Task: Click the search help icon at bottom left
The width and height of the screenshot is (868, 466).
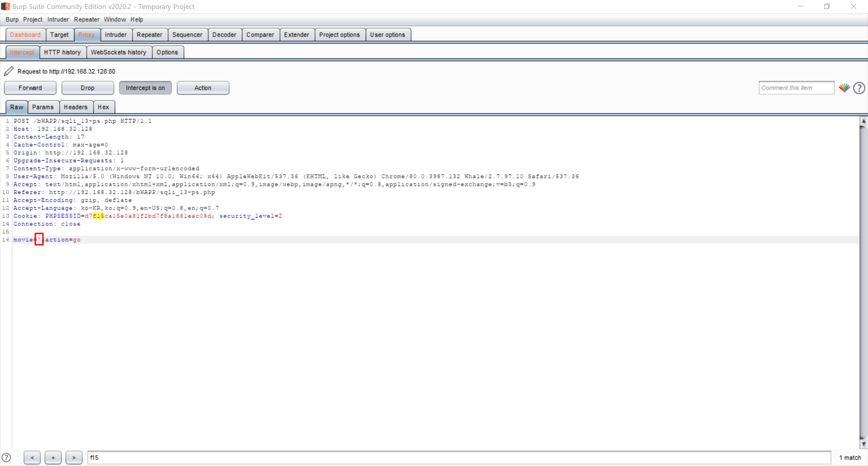Action: (6, 457)
